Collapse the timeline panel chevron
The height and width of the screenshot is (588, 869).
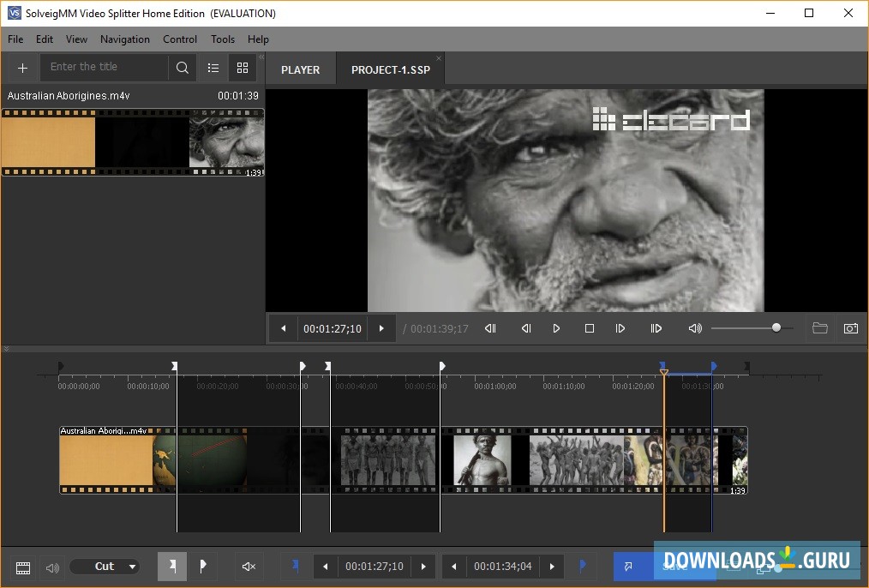pos(6,349)
